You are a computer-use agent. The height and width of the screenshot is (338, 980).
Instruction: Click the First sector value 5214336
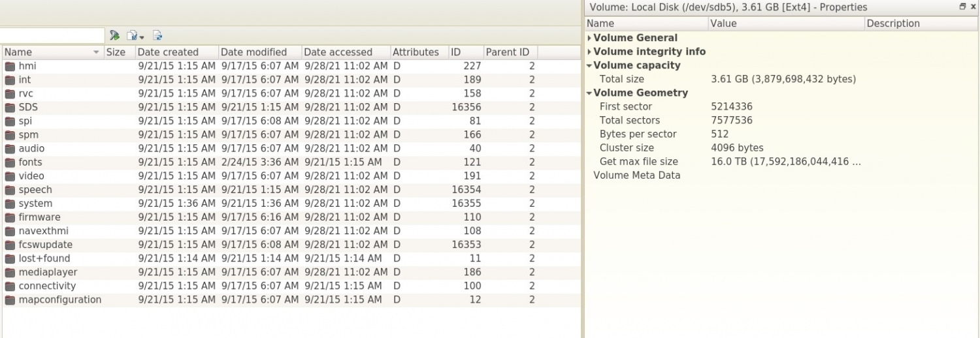click(732, 106)
